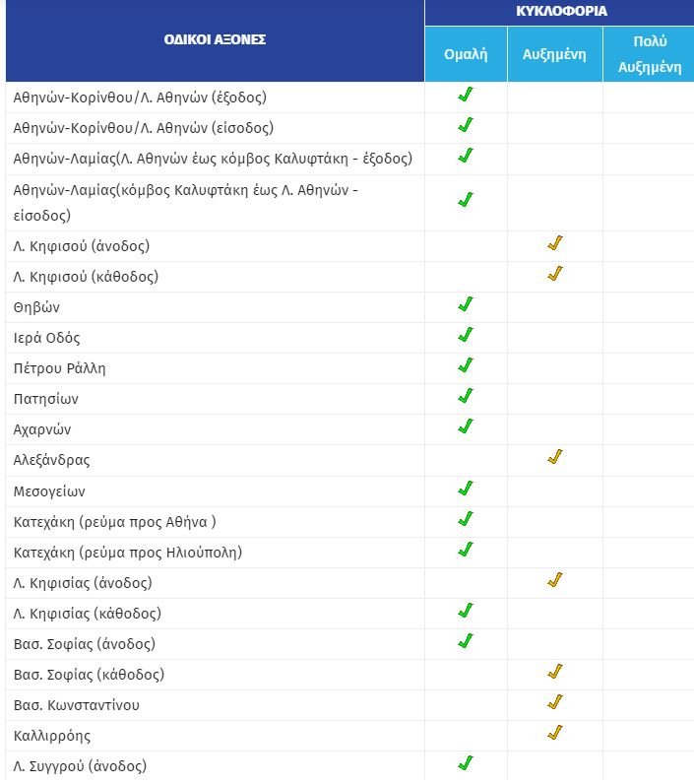Viewport: 694px width, 784px height.
Task: Click the Πολύ Αυξημένη column header
Action: tap(649, 54)
